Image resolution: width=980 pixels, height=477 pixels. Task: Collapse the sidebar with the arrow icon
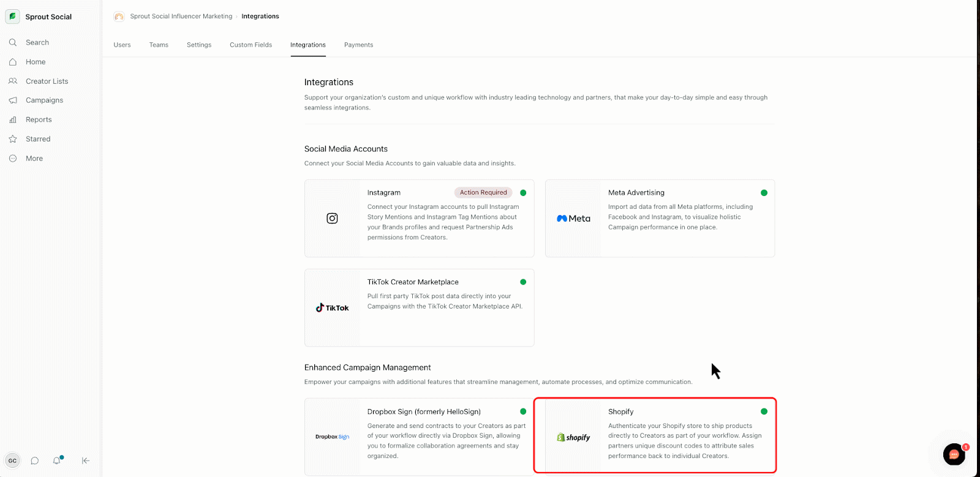(86, 460)
